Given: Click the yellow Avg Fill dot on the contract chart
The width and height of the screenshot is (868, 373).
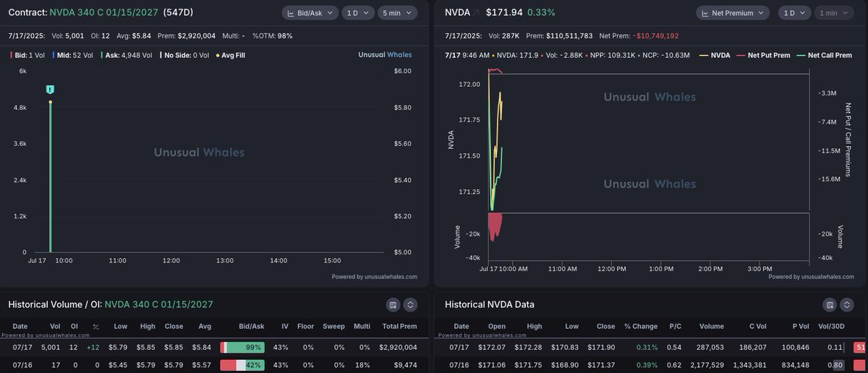Looking at the screenshot, I should 50,102.
